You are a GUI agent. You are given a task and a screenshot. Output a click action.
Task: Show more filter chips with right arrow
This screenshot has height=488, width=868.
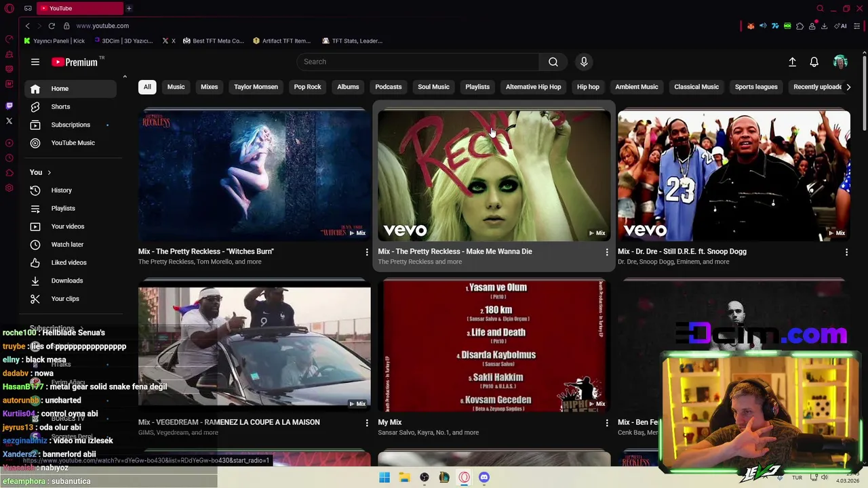click(x=848, y=87)
